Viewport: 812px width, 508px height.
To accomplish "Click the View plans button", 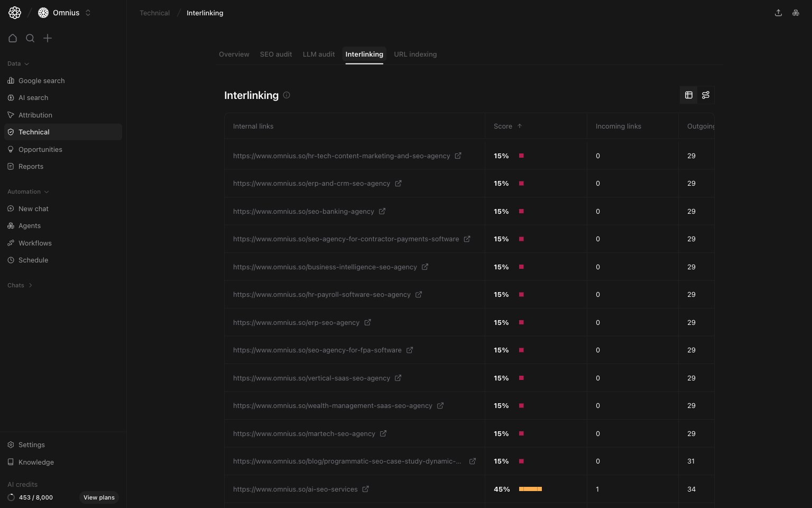I will point(99,497).
